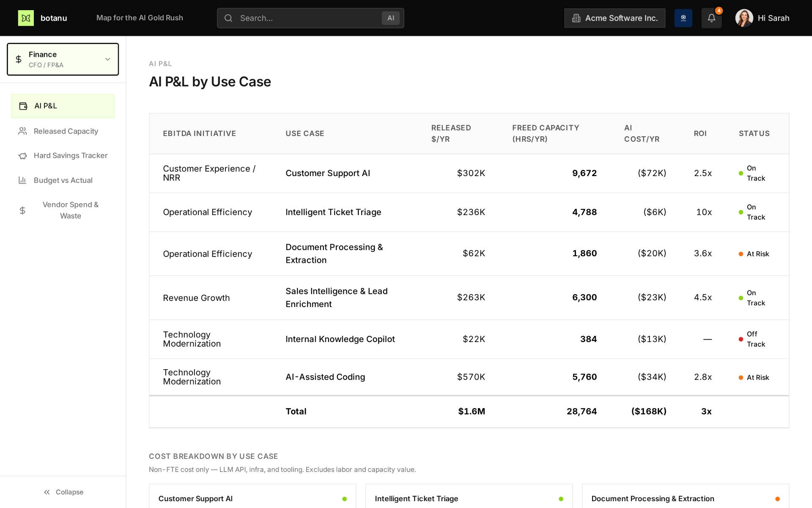
Task: Open Budget vs Actual page
Action: pyautogui.click(x=63, y=180)
